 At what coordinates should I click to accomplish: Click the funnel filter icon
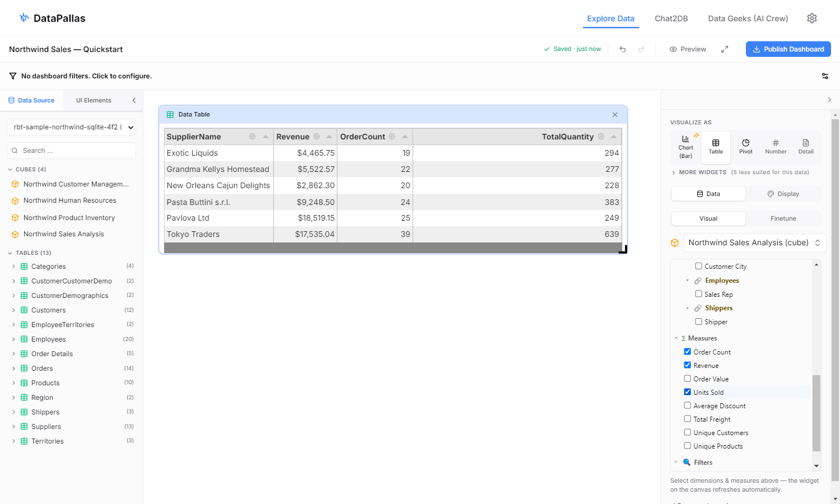click(13, 76)
